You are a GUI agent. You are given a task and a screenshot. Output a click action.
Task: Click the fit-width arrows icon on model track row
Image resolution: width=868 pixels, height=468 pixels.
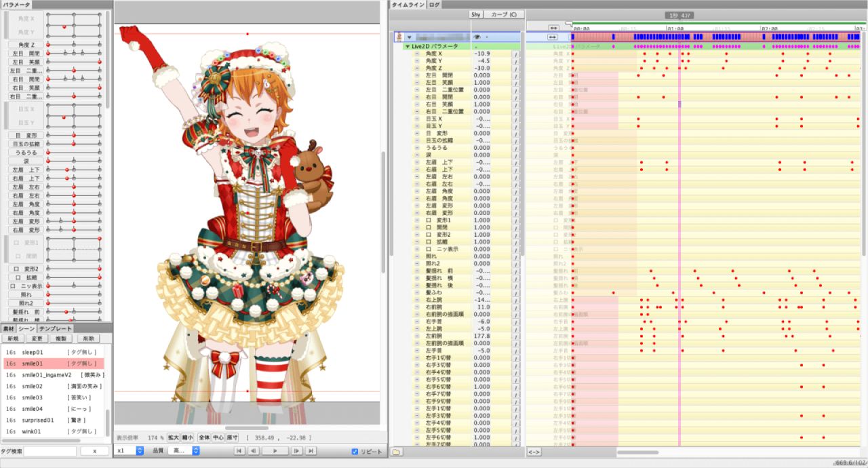click(553, 37)
